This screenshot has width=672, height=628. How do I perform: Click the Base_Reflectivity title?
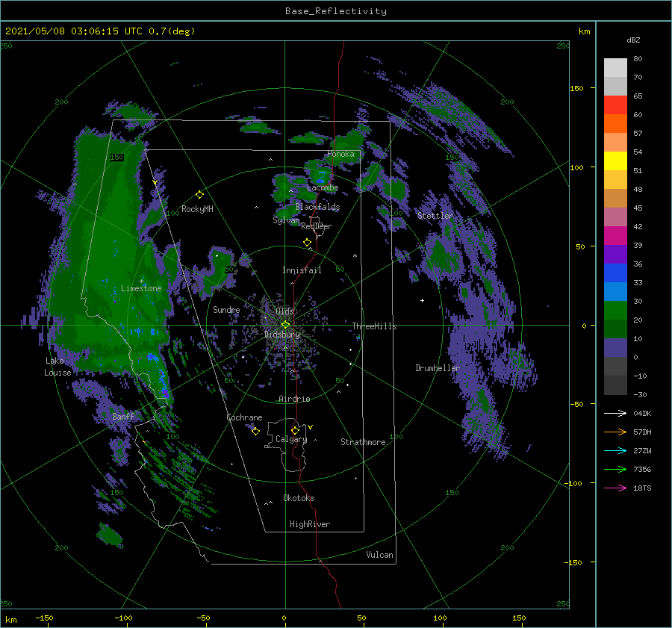pyautogui.click(x=336, y=11)
